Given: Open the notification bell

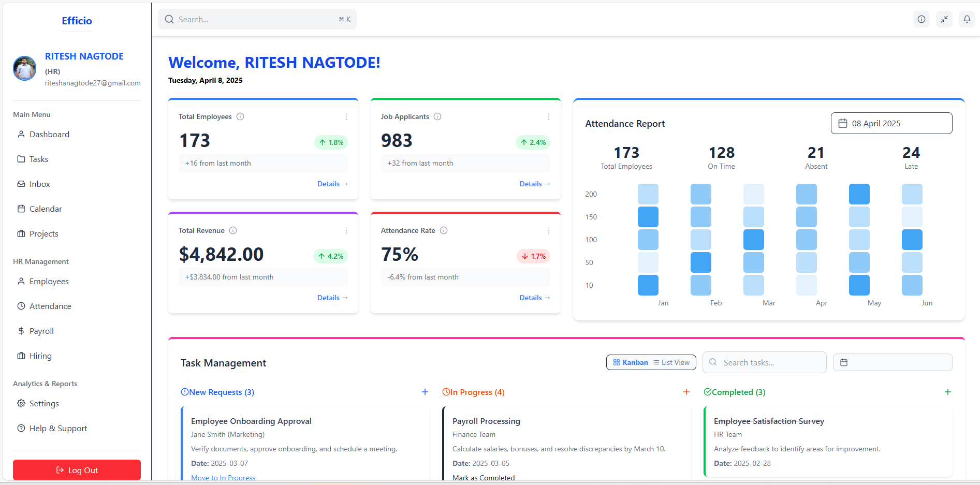Looking at the screenshot, I should 967,19.
